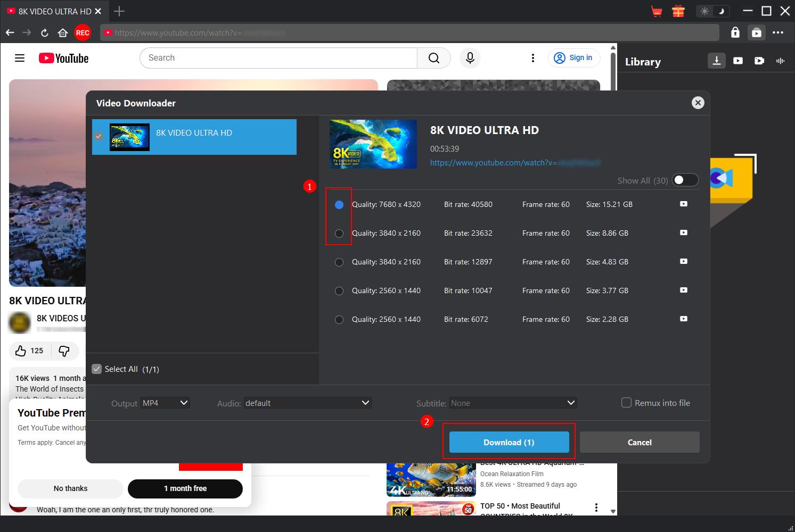Open the Output MP4 format dropdown

pos(165,403)
